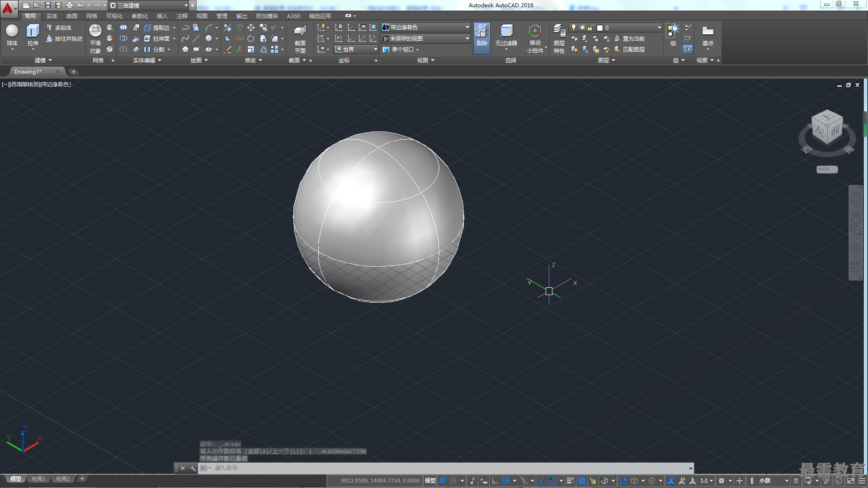Switch to the Surface (曲面) ribbon tab
This screenshot has height=488, width=868.
point(72,16)
